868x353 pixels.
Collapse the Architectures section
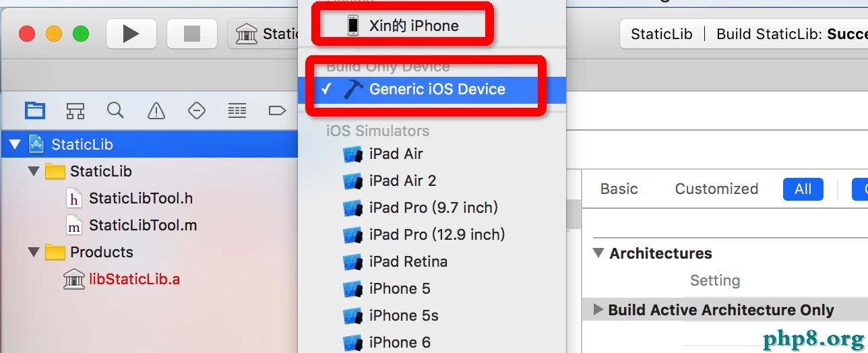[x=598, y=253]
